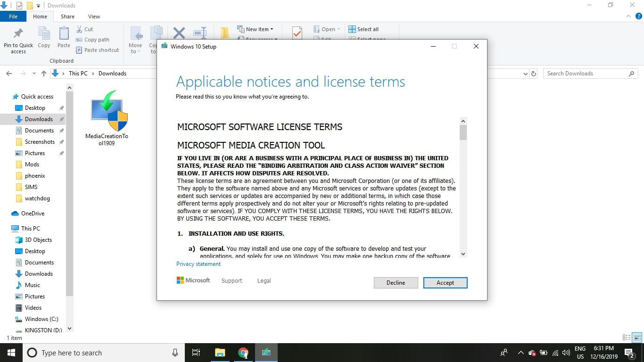The image size is (644, 362).
Task: Click the Cut scissors command
Action: pos(84,29)
